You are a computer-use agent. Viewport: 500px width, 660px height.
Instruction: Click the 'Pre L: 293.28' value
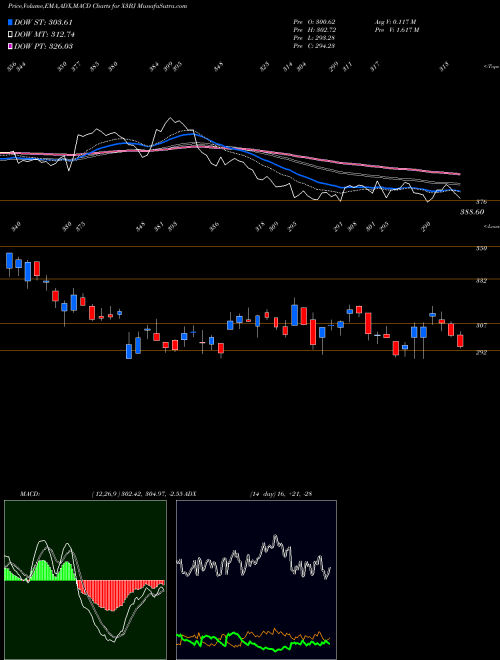pyautogui.click(x=314, y=38)
